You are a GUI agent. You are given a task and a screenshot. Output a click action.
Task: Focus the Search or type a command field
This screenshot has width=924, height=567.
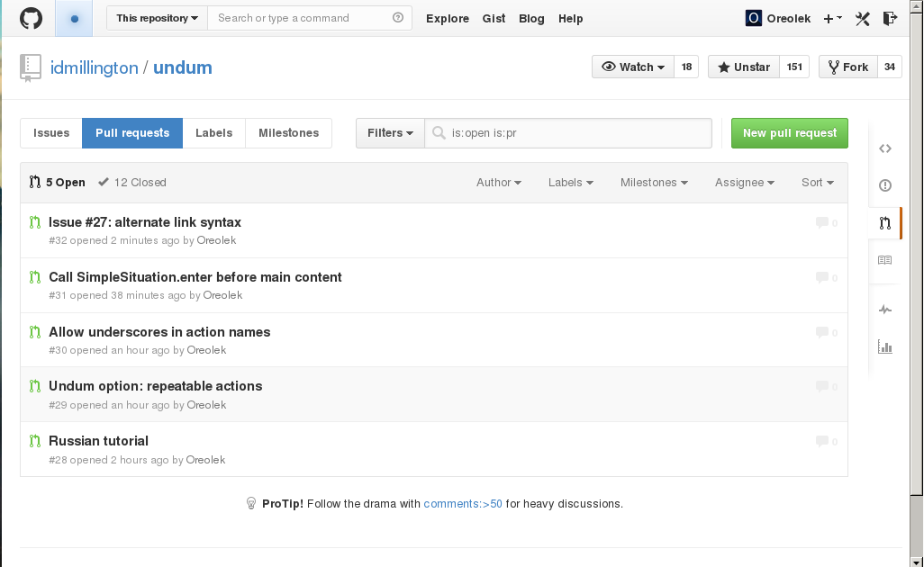pos(310,18)
